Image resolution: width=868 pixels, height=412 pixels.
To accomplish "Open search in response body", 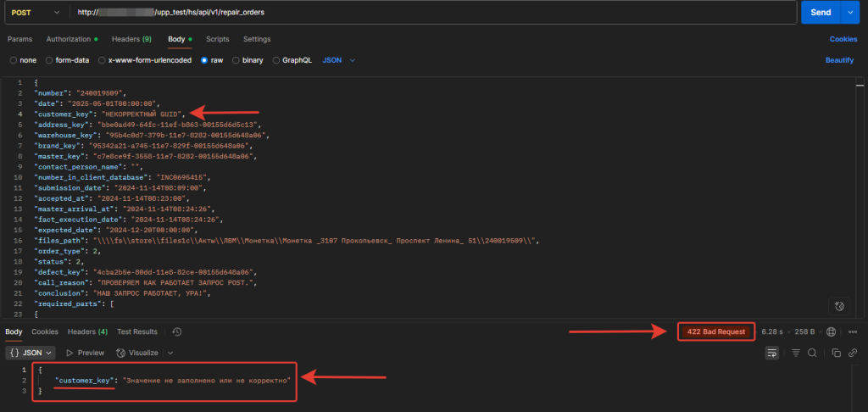I will pyautogui.click(x=811, y=353).
